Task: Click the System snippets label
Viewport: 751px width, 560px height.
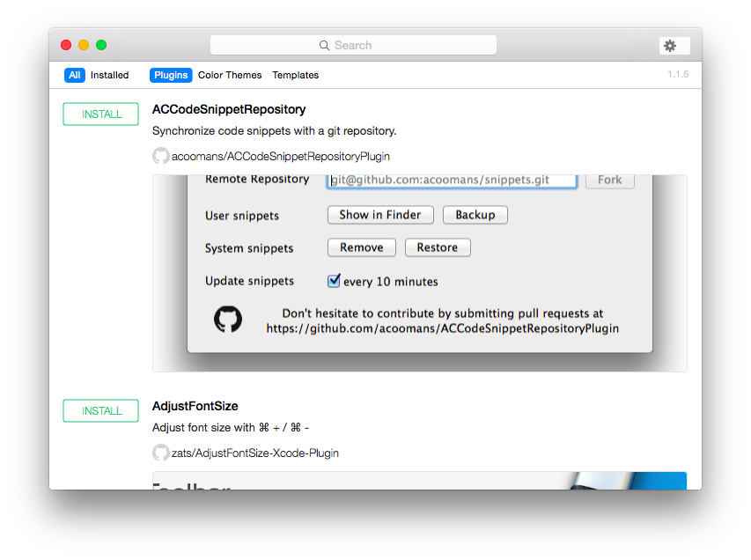Action: (249, 248)
